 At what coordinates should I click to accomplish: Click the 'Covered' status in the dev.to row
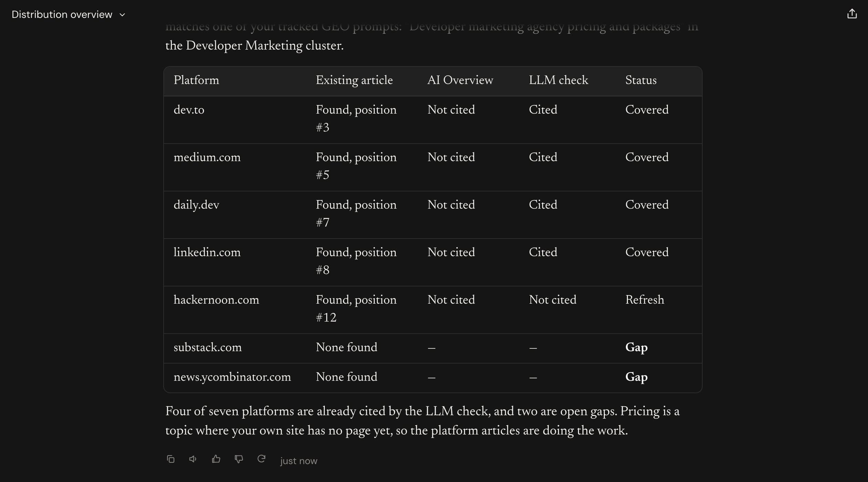coord(647,109)
